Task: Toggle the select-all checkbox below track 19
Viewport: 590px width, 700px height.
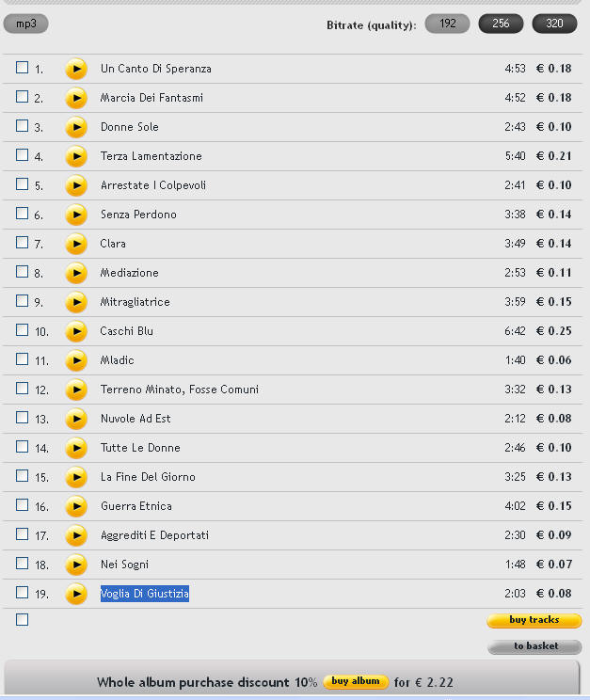Action: (22, 620)
